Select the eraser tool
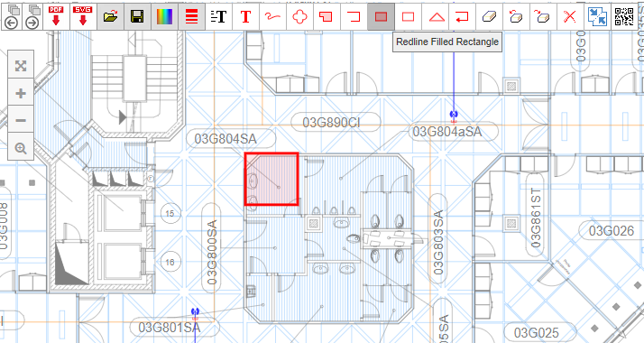This screenshot has width=644, height=343. [x=489, y=16]
